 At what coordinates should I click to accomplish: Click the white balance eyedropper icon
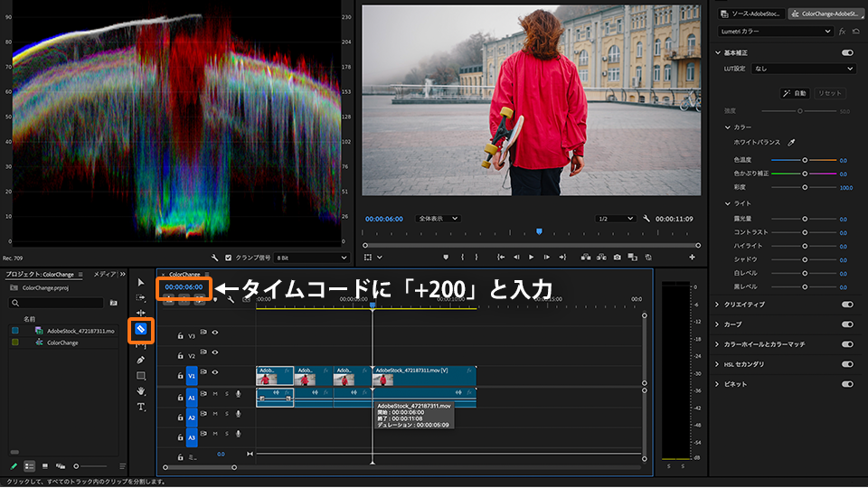(790, 143)
